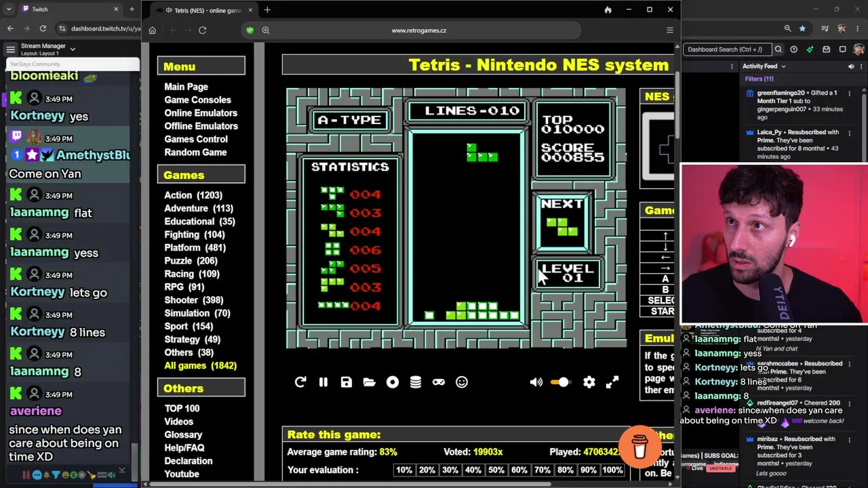Screen dimensions: 868x488
Task: Open the shield protection icon in address bar
Action: pyautogui.click(x=250, y=30)
